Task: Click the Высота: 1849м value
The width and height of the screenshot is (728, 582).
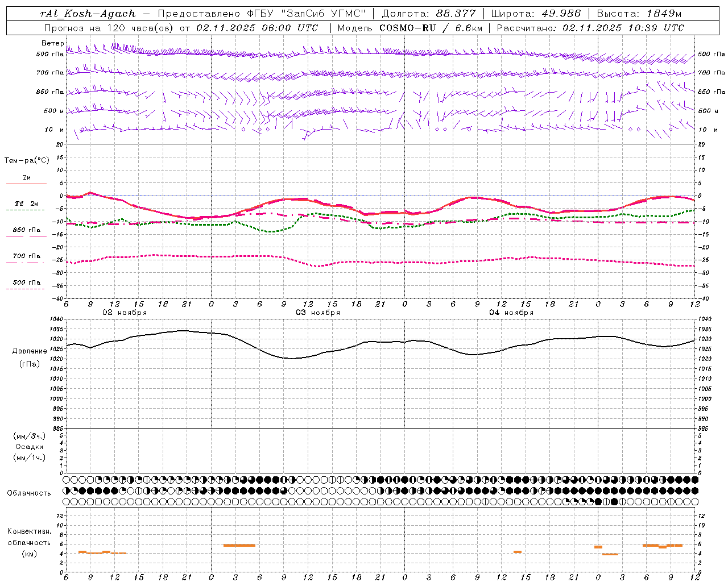Action: point(639,14)
